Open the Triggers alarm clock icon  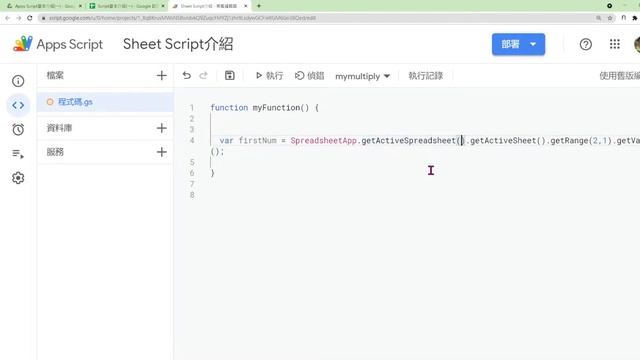pyautogui.click(x=18, y=129)
